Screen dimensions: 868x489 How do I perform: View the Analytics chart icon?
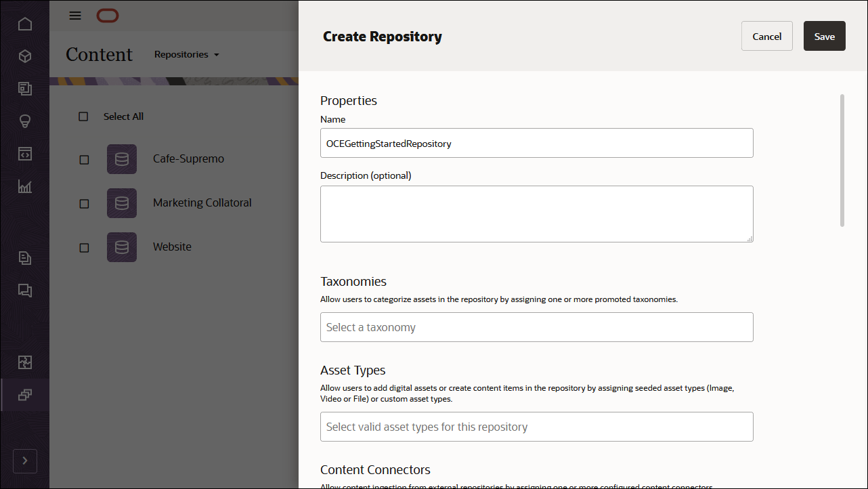24,186
